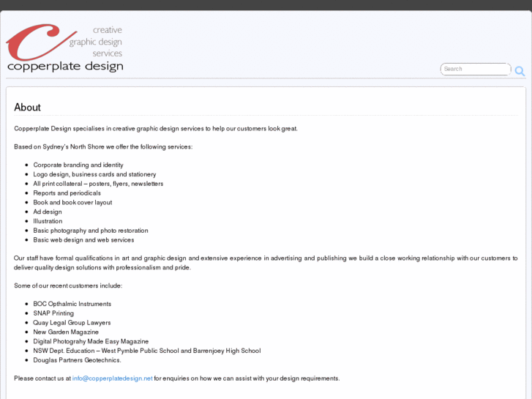This screenshot has height=399, width=532.
Task: Click 'SNAP Printing' customer entry
Action: (53, 313)
